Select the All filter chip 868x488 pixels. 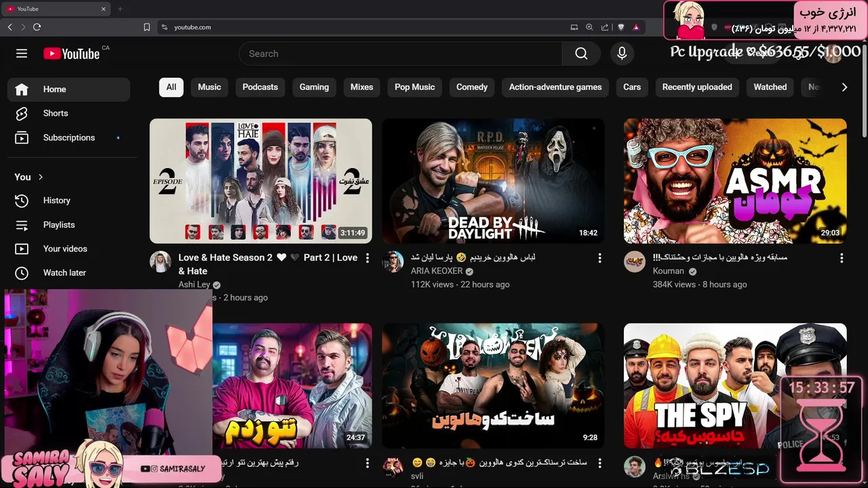pyautogui.click(x=171, y=87)
